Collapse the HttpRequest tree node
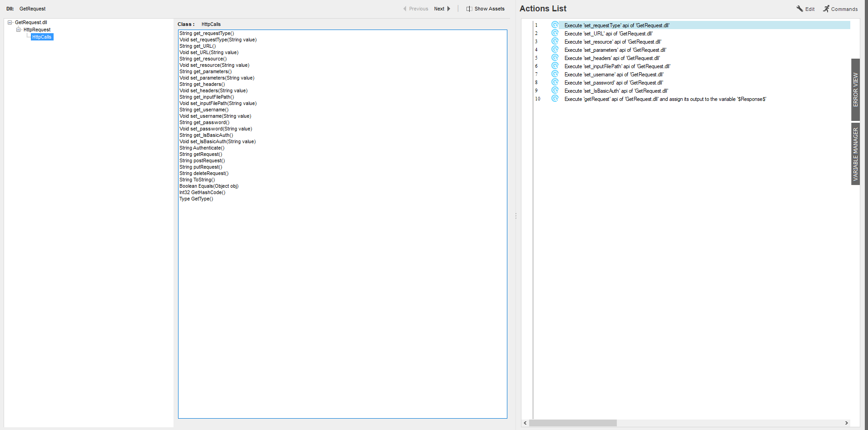 (19, 30)
